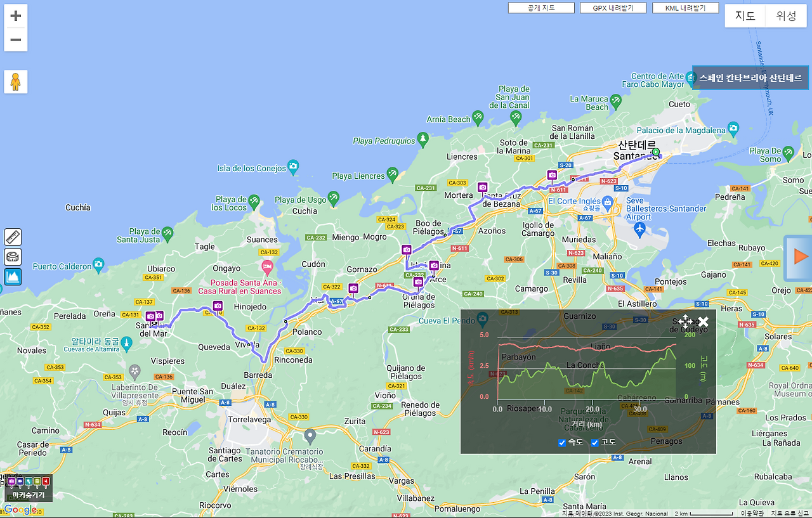Select the Puerto Calderon camera pin
812x518 pixels.
pyautogui.click(x=98, y=264)
